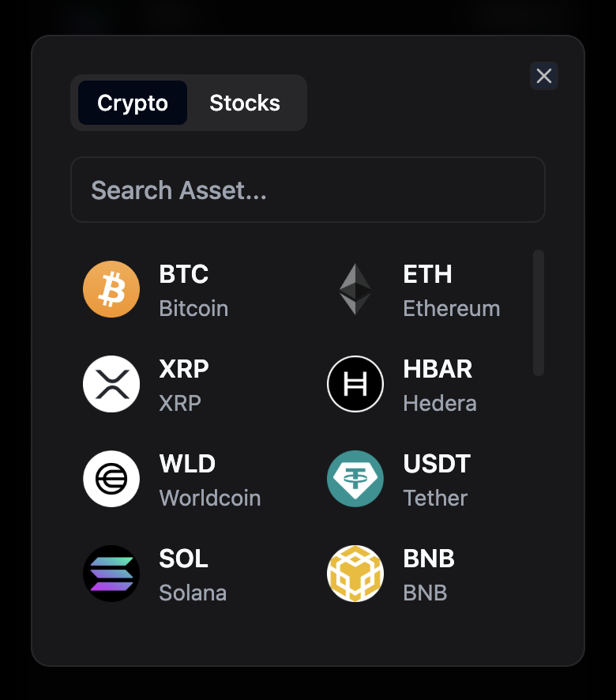Click the Bitcoin orange logo icon
The width and height of the screenshot is (616, 700).
click(111, 289)
